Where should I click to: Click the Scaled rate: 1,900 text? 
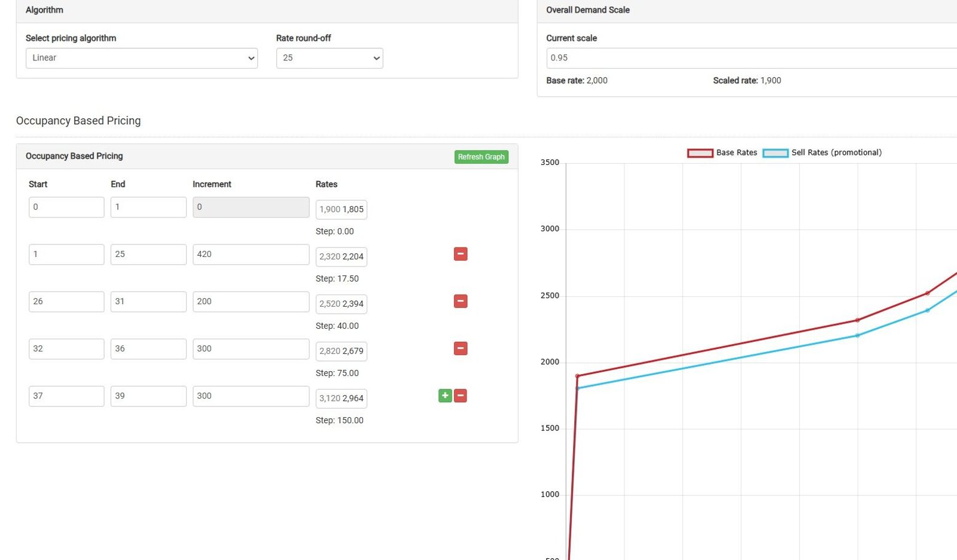click(x=747, y=80)
